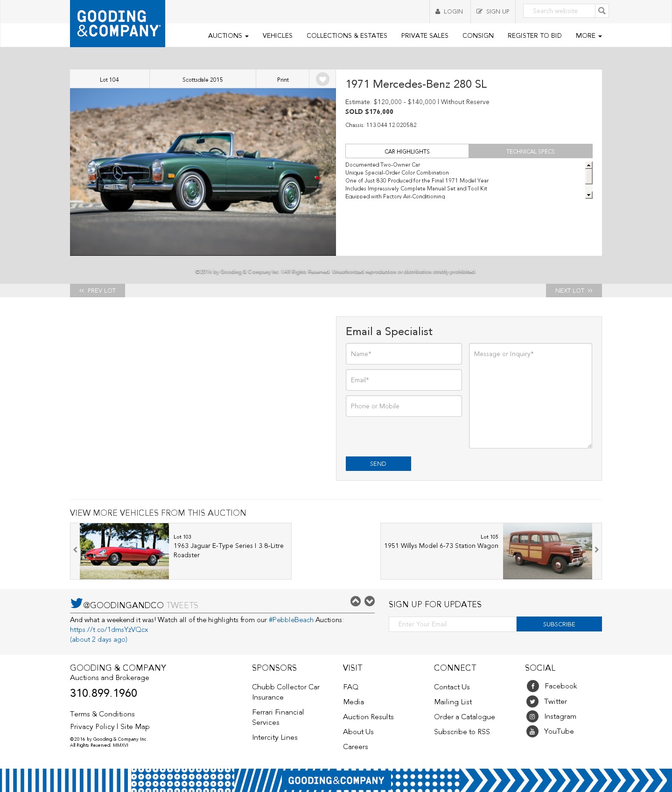
Task: Click the Phone or Mobile field
Action: pyautogui.click(x=404, y=406)
